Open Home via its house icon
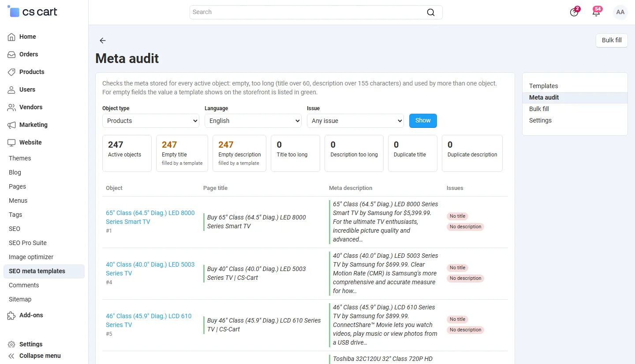The height and width of the screenshot is (364, 635). tap(12, 37)
